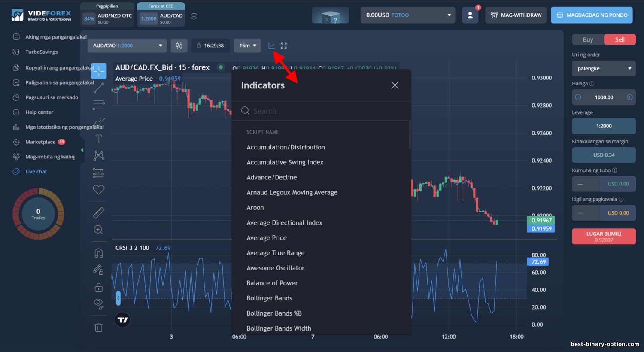
Task: Click the LUGAR BUMILI button
Action: 604,237
